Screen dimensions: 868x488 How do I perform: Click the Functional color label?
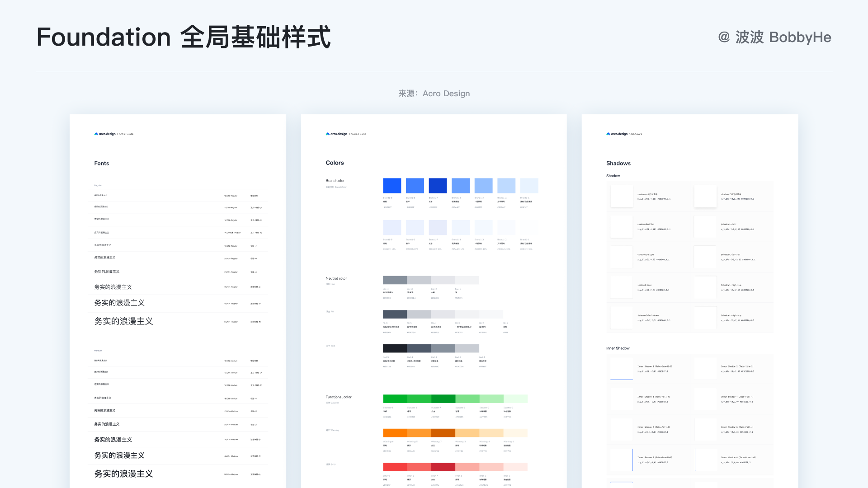[x=338, y=397]
